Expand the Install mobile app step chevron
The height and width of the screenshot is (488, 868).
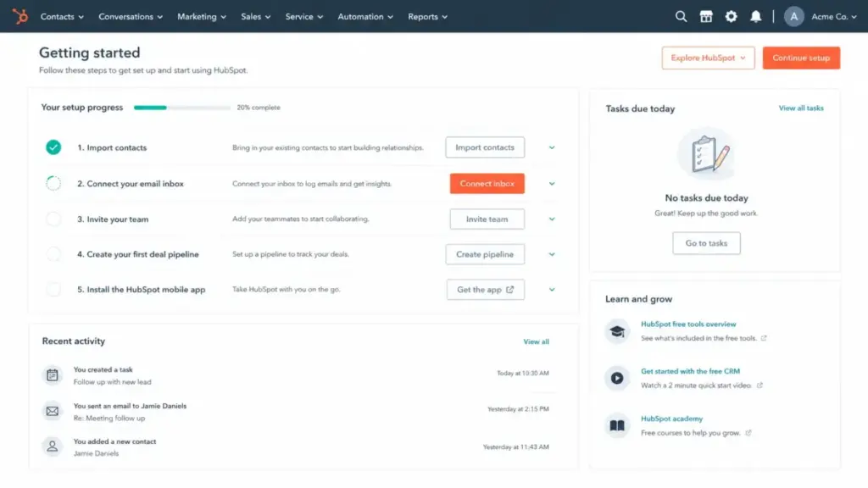552,290
